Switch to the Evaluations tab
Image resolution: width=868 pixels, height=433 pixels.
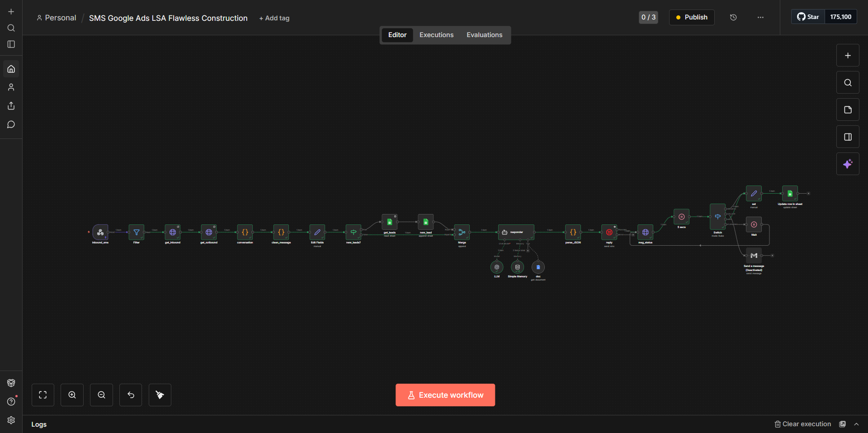484,34
